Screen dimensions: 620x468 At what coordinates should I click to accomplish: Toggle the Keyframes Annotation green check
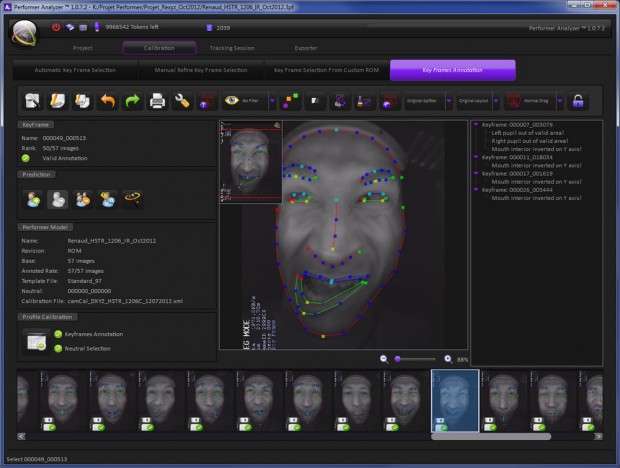[x=59, y=334]
